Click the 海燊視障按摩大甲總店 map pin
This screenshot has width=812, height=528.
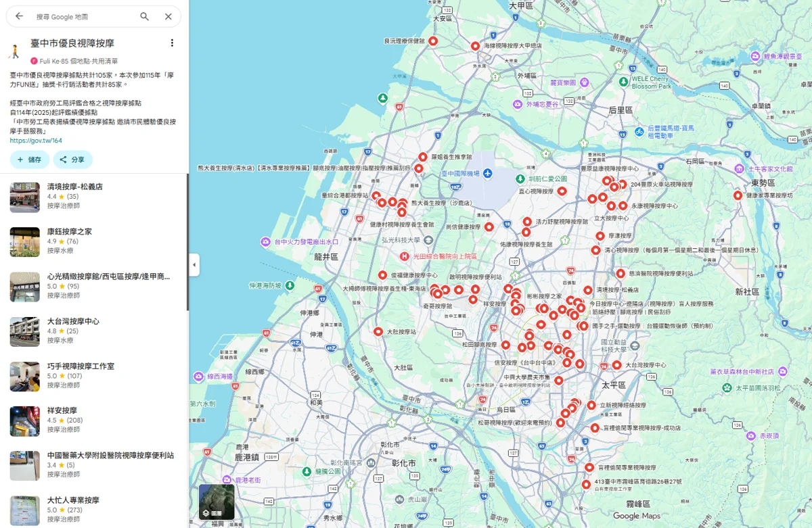[x=476, y=46]
